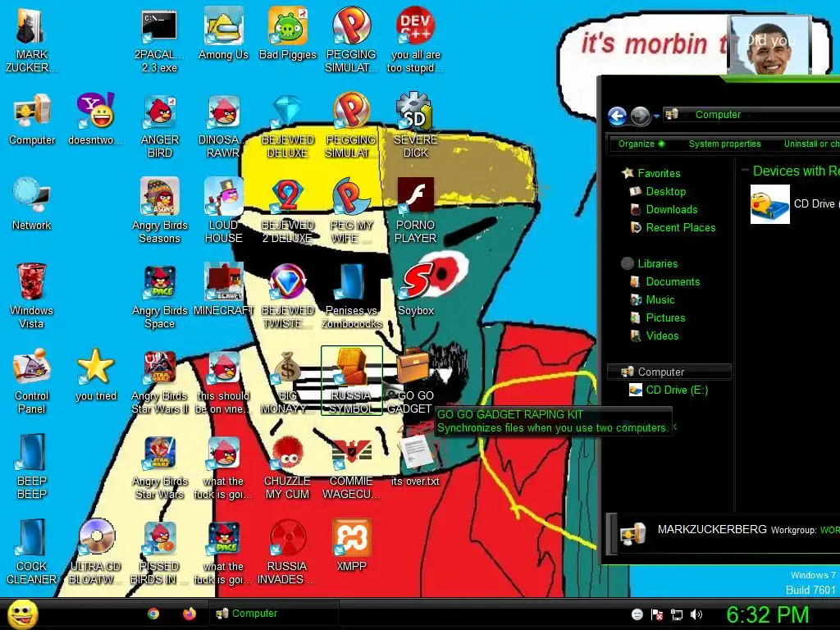840x630 pixels.
Task: Select the ULTRA CD BLOATW... disc icon
Action: [x=95, y=552]
